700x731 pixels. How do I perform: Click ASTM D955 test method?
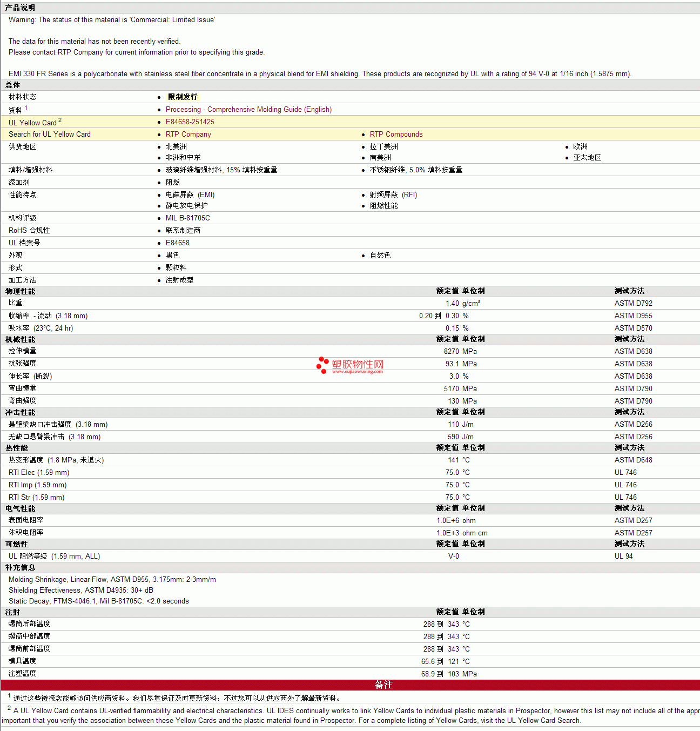click(x=633, y=316)
